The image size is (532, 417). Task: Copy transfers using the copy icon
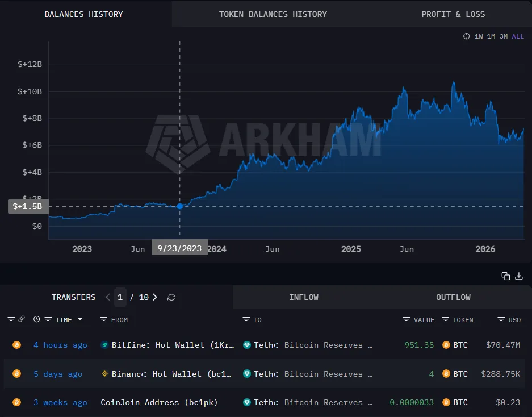pos(505,276)
